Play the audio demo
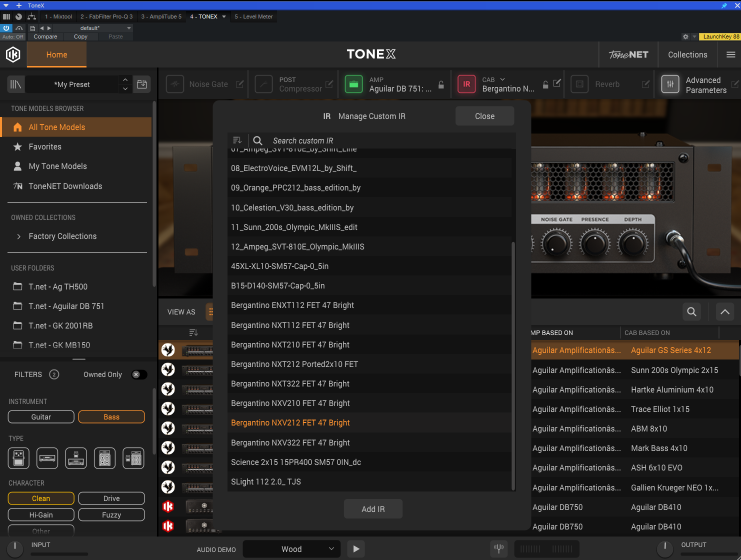This screenshot has height=560, width=741. point(356,549)
